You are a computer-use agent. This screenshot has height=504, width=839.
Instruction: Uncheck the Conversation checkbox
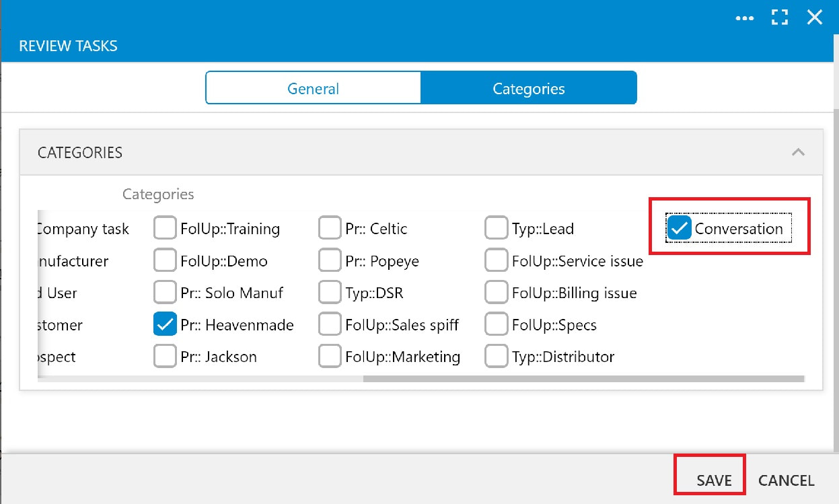click(680, 229)
